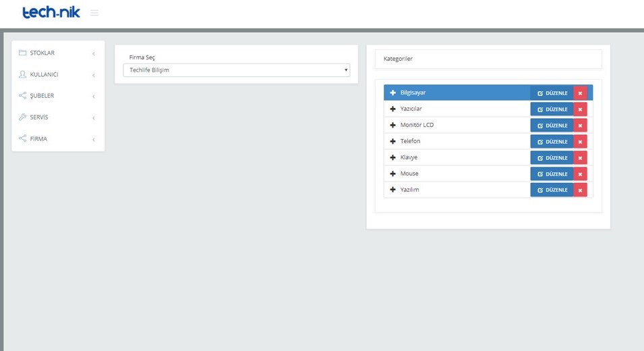Click the red delete icon for Yazılım
Screen dimensions: 644x351
580,190
